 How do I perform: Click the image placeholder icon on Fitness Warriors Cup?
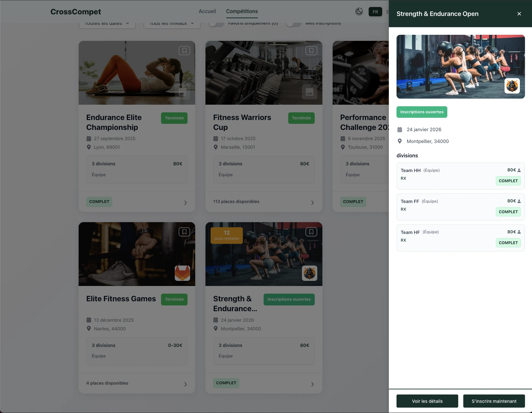point(309,92)
